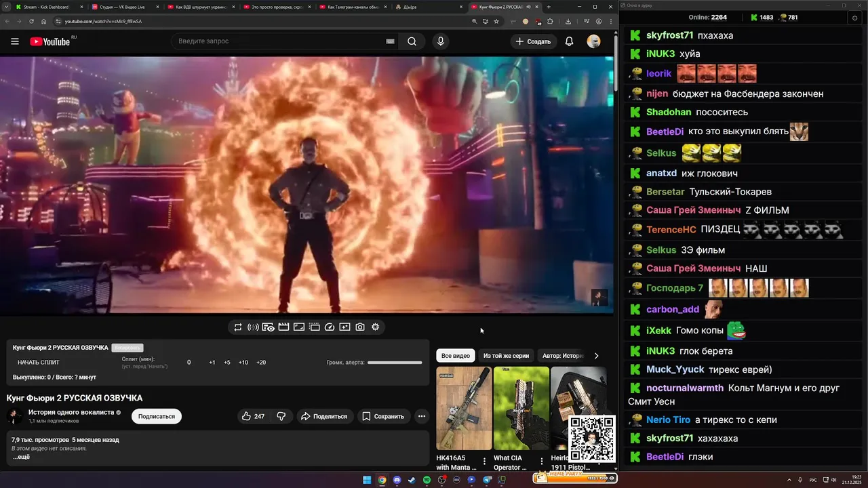Switch to Как Телеграм-каналы tab
Image resolution: width=868 pixels, height=488 pixels.
tap(352, 7)
